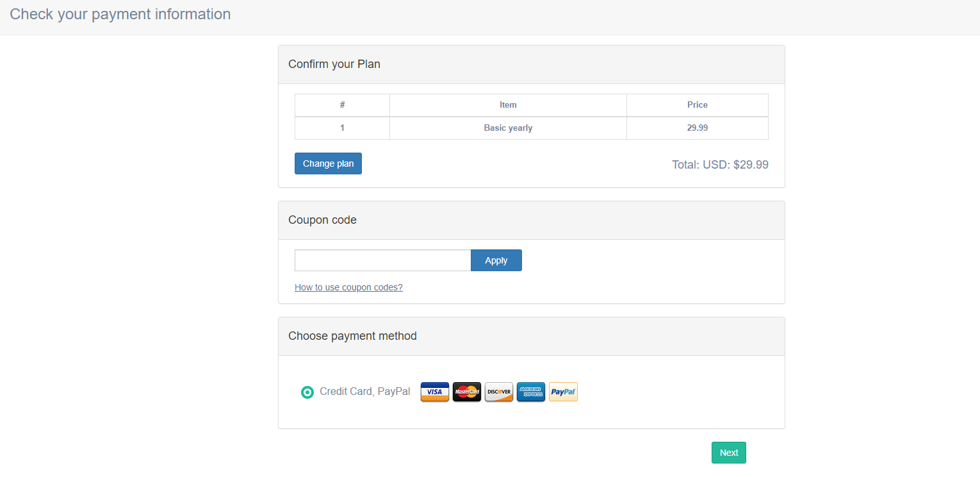Image resolution: width=980 pixels, height=477 pixels.
Task: Click the Price column header
Action: [697, 105]
